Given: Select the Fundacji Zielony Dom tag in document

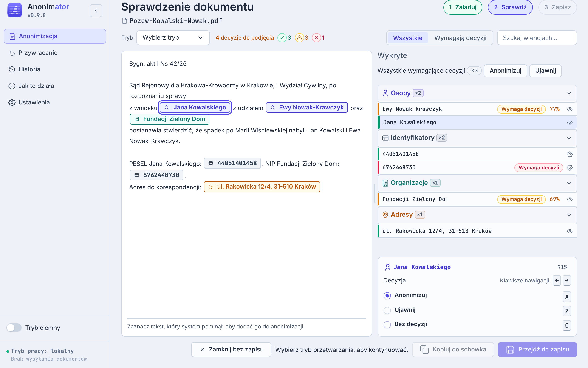Looking at the screenshot, I should 170,119.
